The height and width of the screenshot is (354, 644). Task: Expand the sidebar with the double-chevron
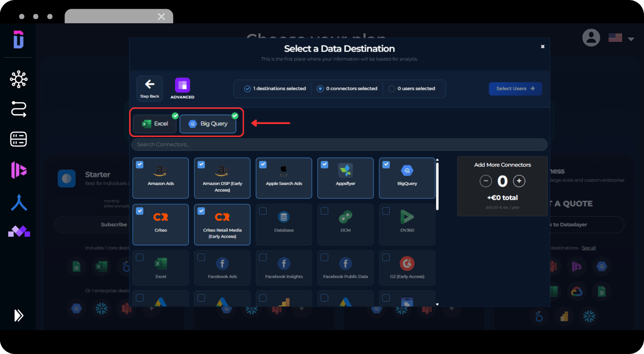19,315
